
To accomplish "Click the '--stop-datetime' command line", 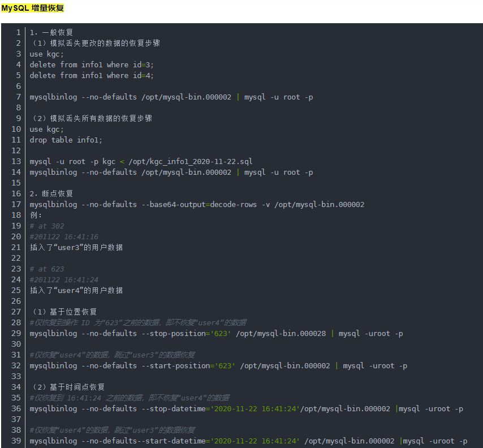I will point(247,408).
